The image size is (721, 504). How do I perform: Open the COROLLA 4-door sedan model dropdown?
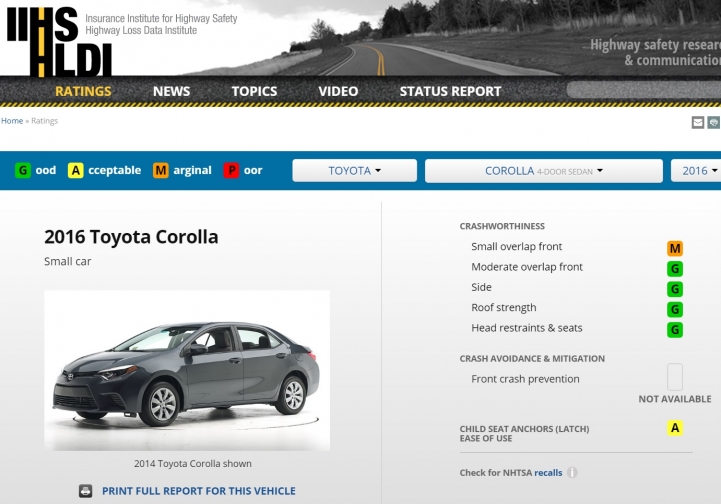pyautogui.click(x=544, y=171)
